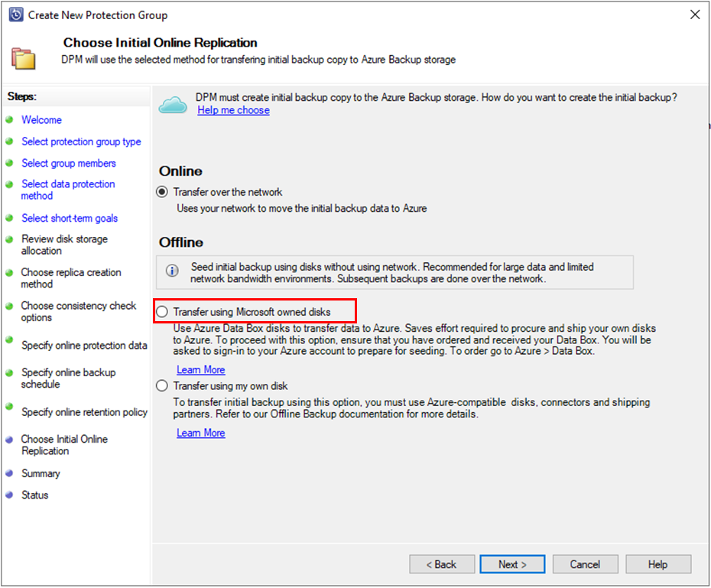Click the Online section heading
711x588 pixels.
pyautogui.click(x=180, y=171)
